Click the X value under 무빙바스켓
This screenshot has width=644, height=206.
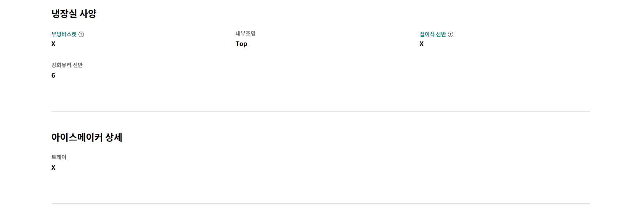[x=53, y=44]
